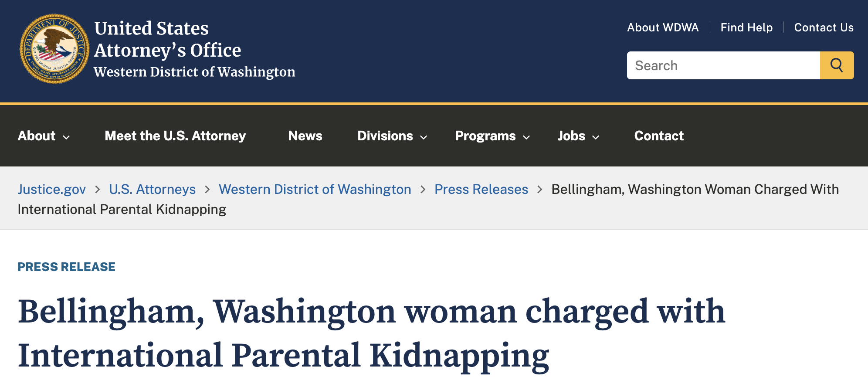Click the PRESS RELEASE label above the headline

point(67,267)
